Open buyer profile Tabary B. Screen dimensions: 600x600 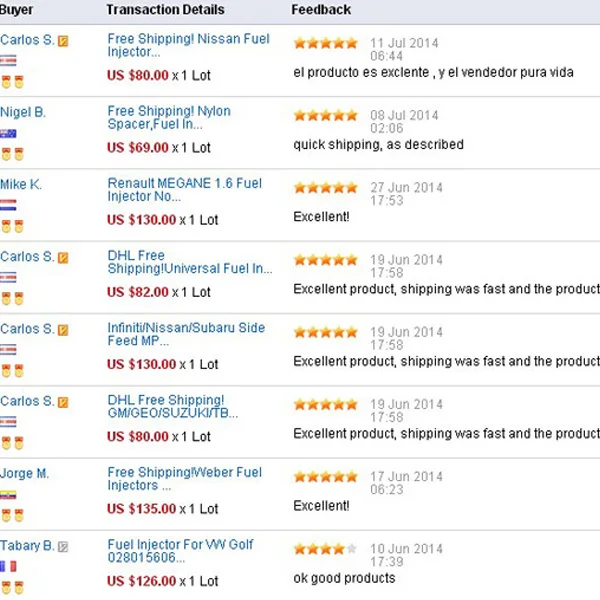point(27,545)
